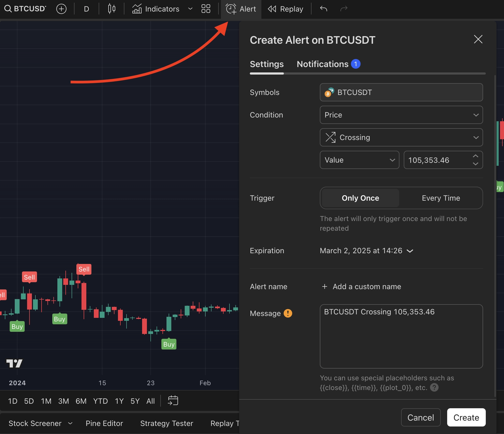This screenshot has width=504, height=434.
Task: Decrease the alert price with down stepper
Action: pyautogui.click(x=476, y=164)
